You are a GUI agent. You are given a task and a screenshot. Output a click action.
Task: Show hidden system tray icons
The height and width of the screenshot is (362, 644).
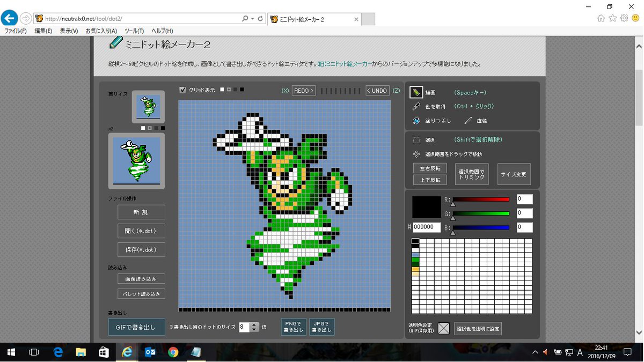(535, 352)
